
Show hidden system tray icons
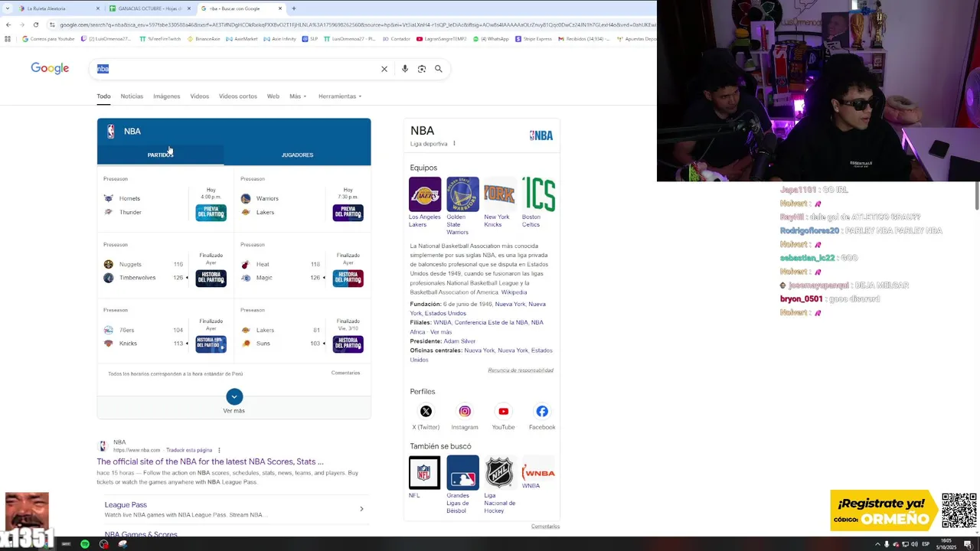pos(877,544)
